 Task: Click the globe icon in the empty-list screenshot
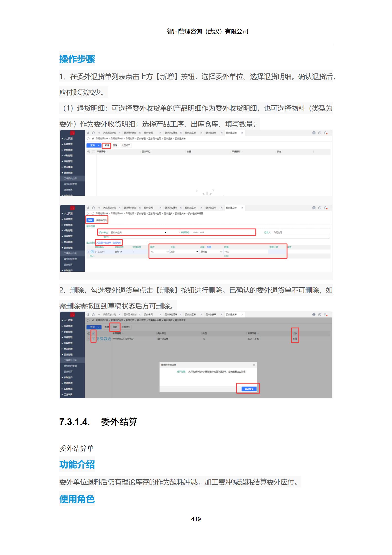click(314, 133)
